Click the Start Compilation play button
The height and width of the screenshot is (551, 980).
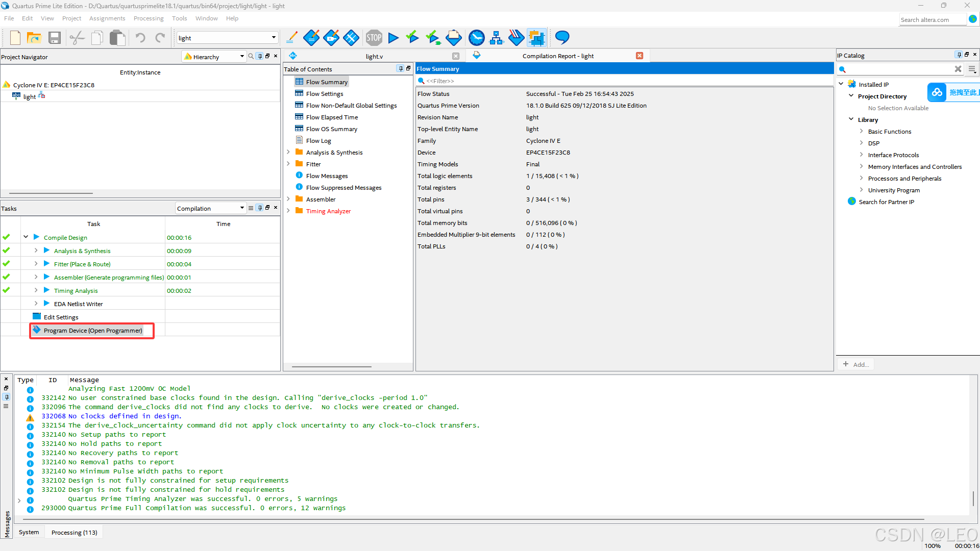click(393, 38)
